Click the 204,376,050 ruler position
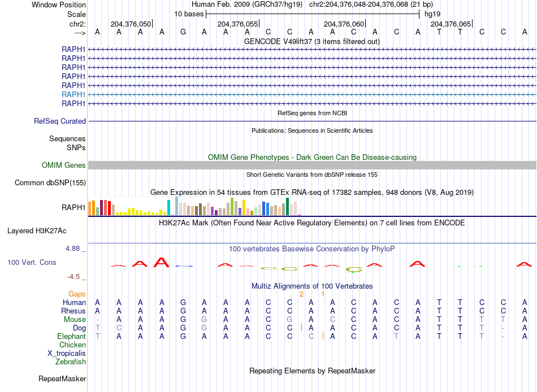The image size is (537, 392). coord(131,24)
